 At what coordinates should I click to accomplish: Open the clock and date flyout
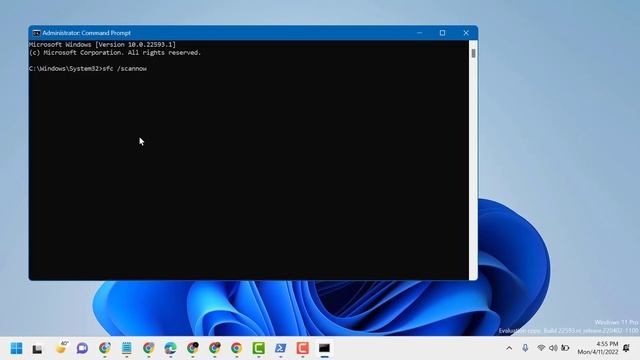coord(598,348)
